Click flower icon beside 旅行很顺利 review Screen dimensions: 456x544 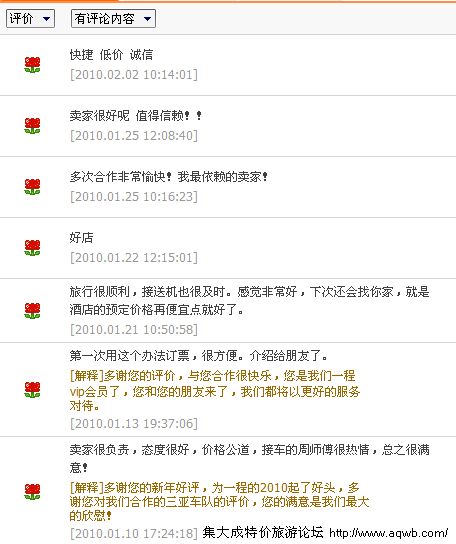click(32, 311)
